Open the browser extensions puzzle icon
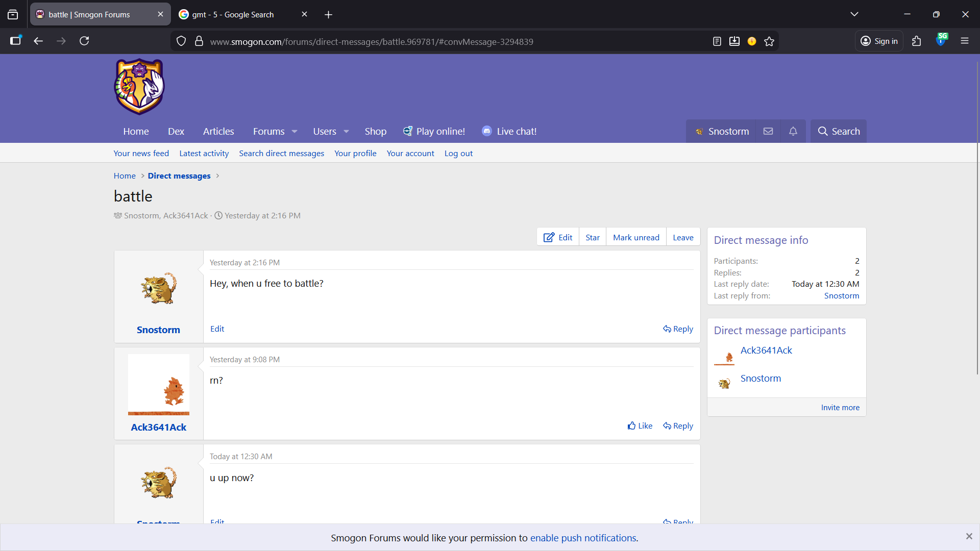980x551 pixels. point(916,41)
